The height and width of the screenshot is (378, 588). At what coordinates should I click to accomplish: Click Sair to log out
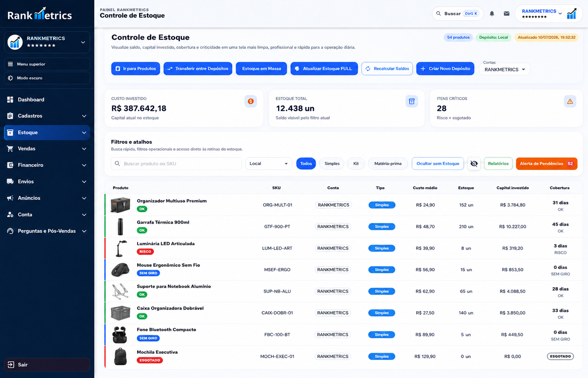[47, 364]
